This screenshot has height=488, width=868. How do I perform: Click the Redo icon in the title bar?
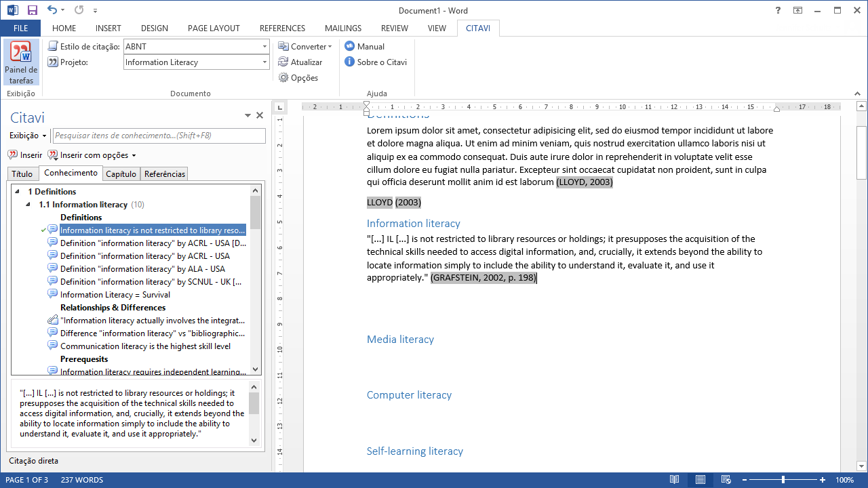pyautogui.click(x=79, y=10)
